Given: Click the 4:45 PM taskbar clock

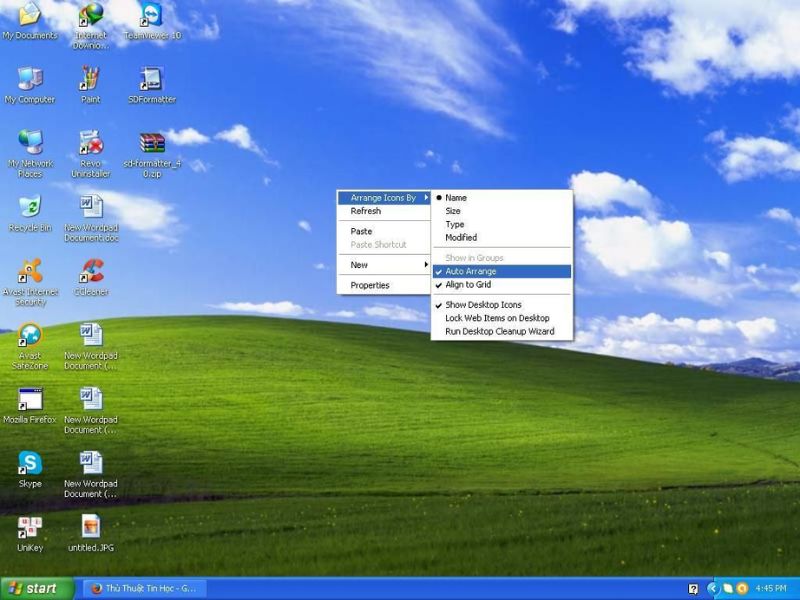Looking at the screenshot, I should point(771,588).
